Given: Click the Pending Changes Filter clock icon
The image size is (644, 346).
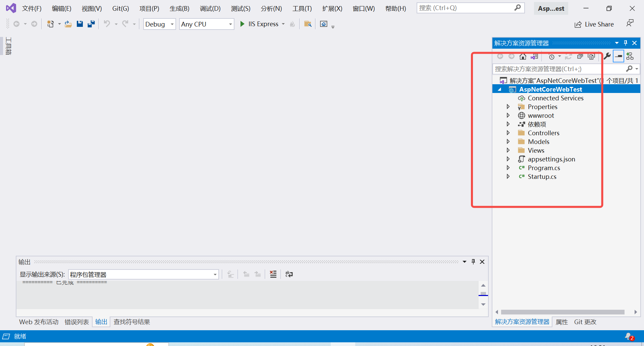Looking at the screenshot, I should coord(551,56).
